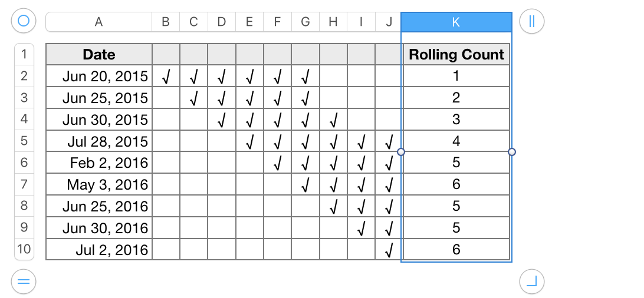The width and height of the screenshot is (644, 298).
Task: Select the Date header cell
Action: click(x=99, y=55)
